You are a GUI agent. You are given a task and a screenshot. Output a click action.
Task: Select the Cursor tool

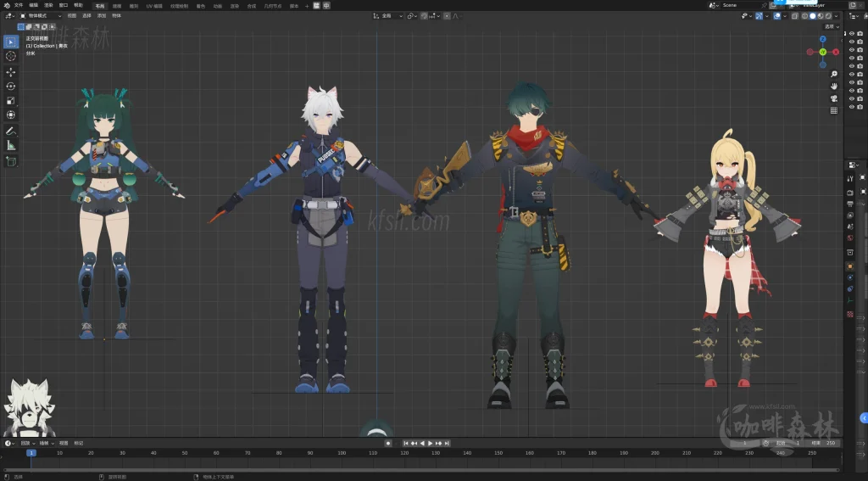click(x=10, y=56)
